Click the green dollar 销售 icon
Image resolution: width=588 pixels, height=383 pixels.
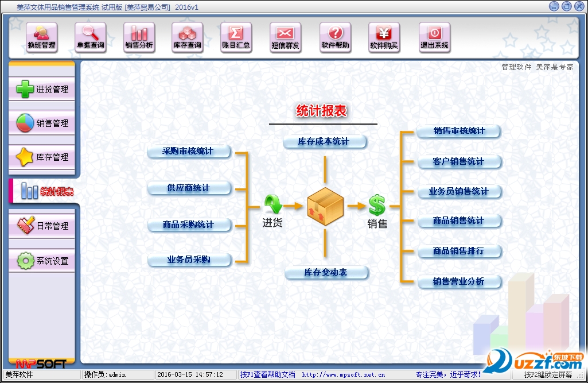[377, 205]
